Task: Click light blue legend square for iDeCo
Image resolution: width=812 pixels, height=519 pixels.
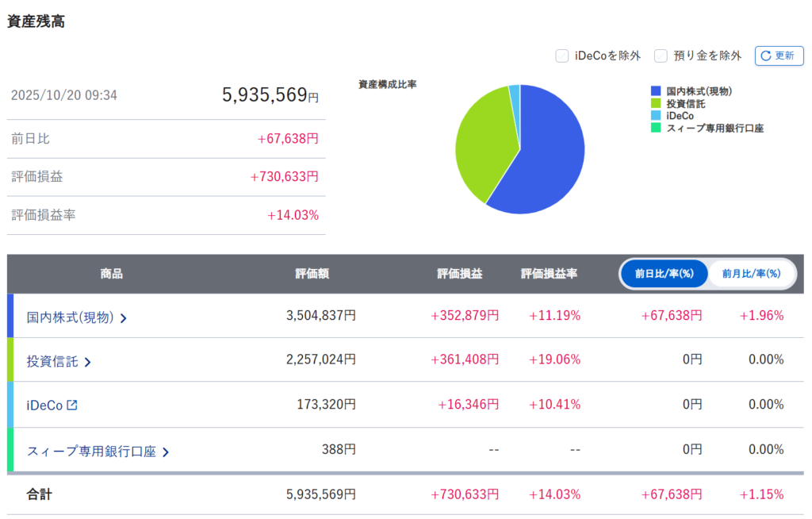Action: tap(655, 116)
